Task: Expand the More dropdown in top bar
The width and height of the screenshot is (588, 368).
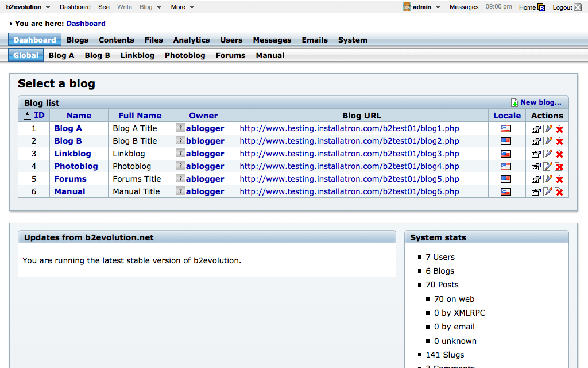Action: [x=192, y=7]
